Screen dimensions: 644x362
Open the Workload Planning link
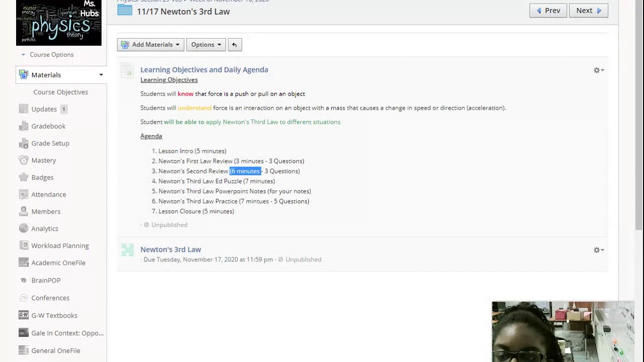(60, 246)
